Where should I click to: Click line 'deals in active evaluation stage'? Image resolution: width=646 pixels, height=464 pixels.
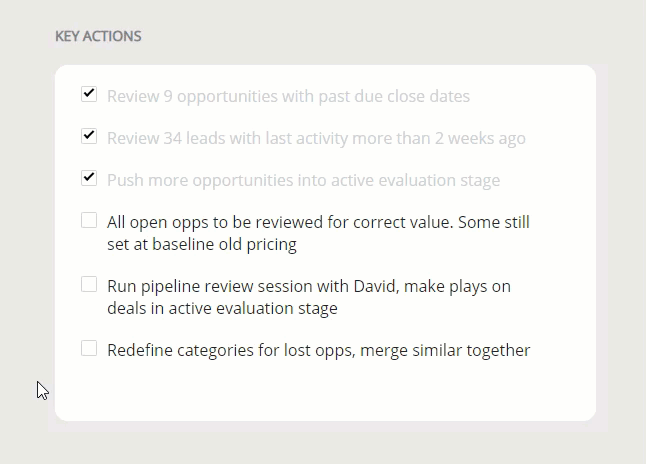[x=222, y=308]
